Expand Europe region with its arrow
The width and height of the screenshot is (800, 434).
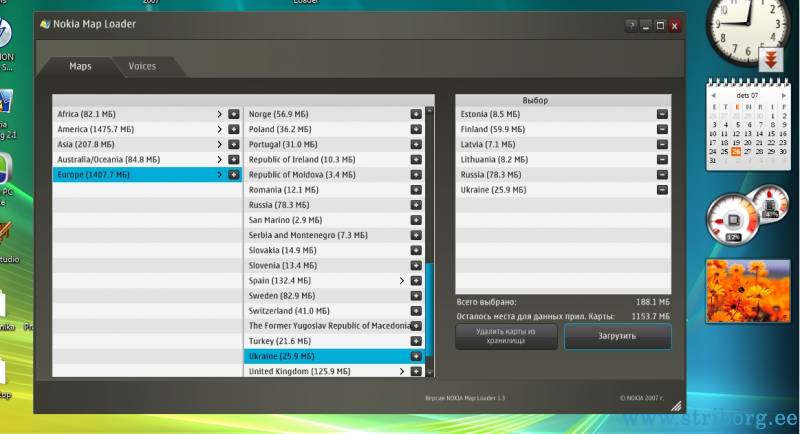pyautogui.click(x=219, y=175)
